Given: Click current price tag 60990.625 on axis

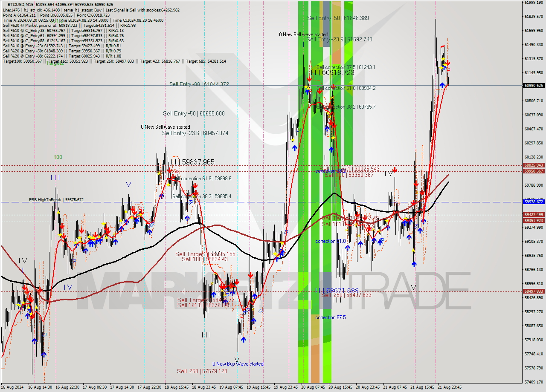Looking at the screenshot, I should (533, 86).
